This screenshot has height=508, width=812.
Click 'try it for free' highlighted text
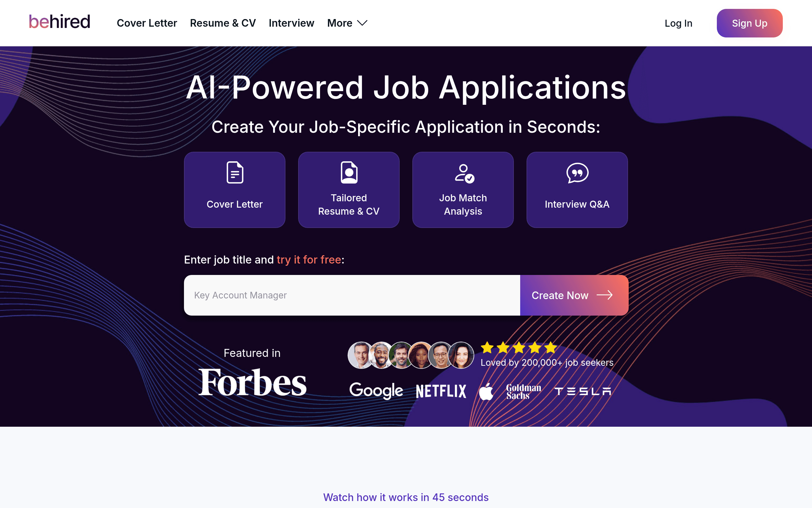pyautogui.click(x=309, y=260)
